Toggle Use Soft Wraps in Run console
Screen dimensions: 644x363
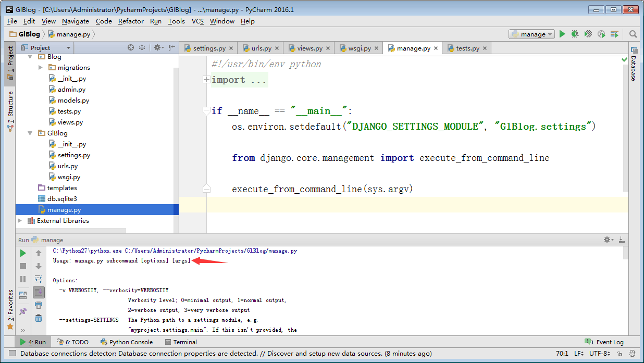pos(39,279)
